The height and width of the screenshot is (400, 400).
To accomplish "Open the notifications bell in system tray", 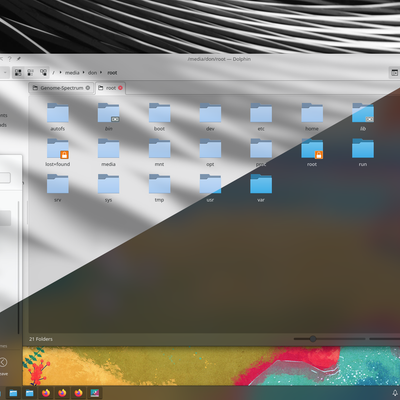I will coord(395,393).
